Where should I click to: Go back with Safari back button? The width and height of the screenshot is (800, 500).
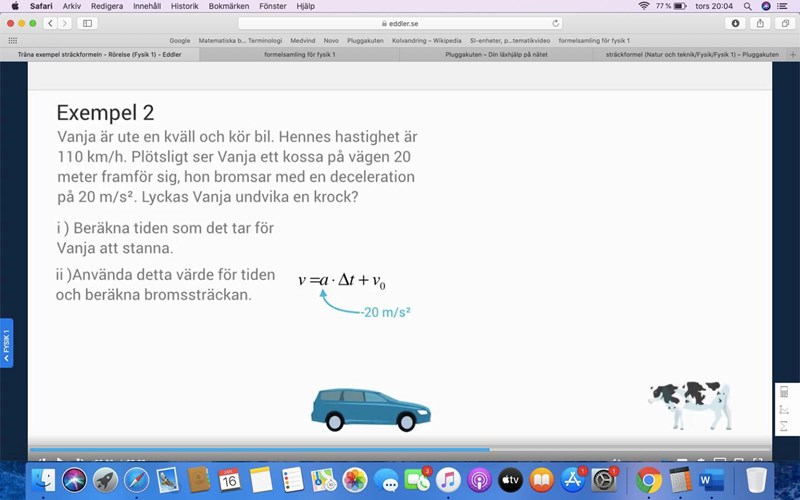tap(49, 23)
